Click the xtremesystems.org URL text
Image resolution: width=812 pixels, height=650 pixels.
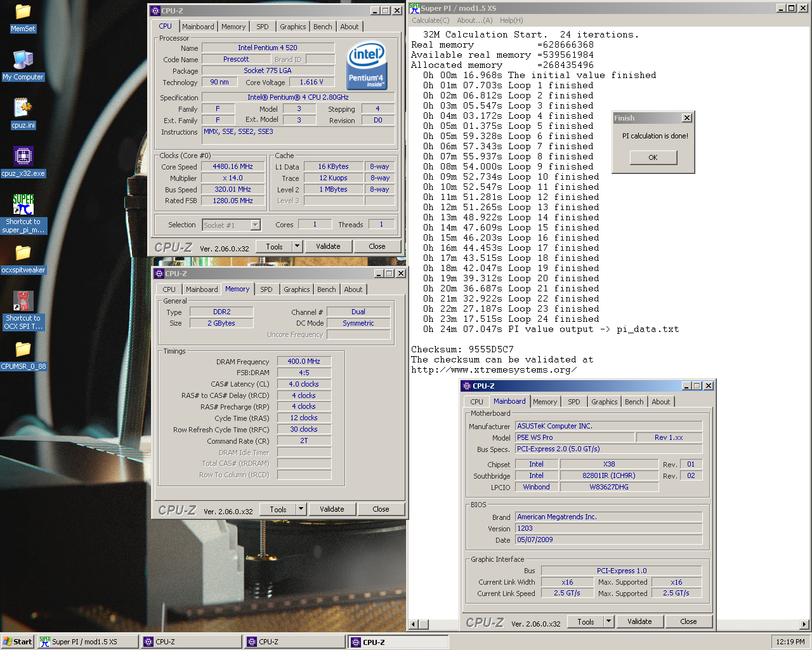pyautogui.click(x=494, y=370)
